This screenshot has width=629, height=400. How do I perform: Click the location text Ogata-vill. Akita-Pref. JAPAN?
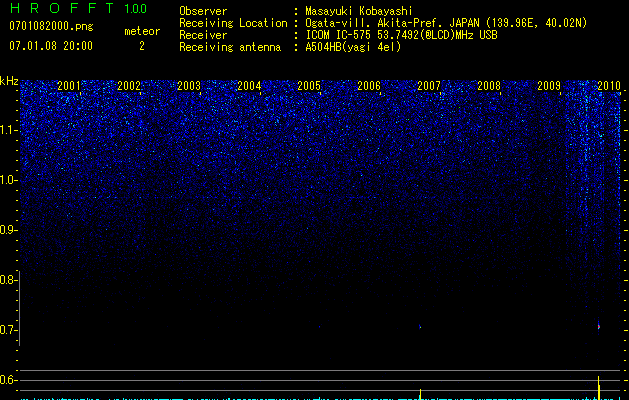pyautogui.click(x=392, y=23)
